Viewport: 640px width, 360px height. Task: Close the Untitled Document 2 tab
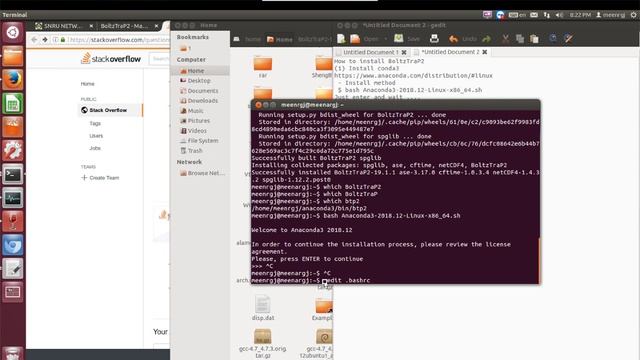click(x=484, y=52)
